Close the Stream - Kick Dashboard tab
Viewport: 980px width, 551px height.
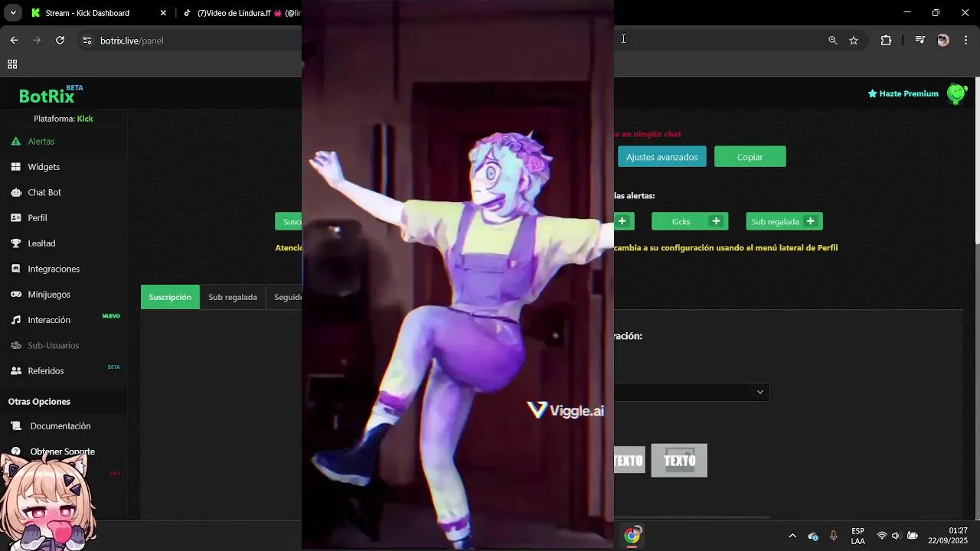click(x=163, y=13)
